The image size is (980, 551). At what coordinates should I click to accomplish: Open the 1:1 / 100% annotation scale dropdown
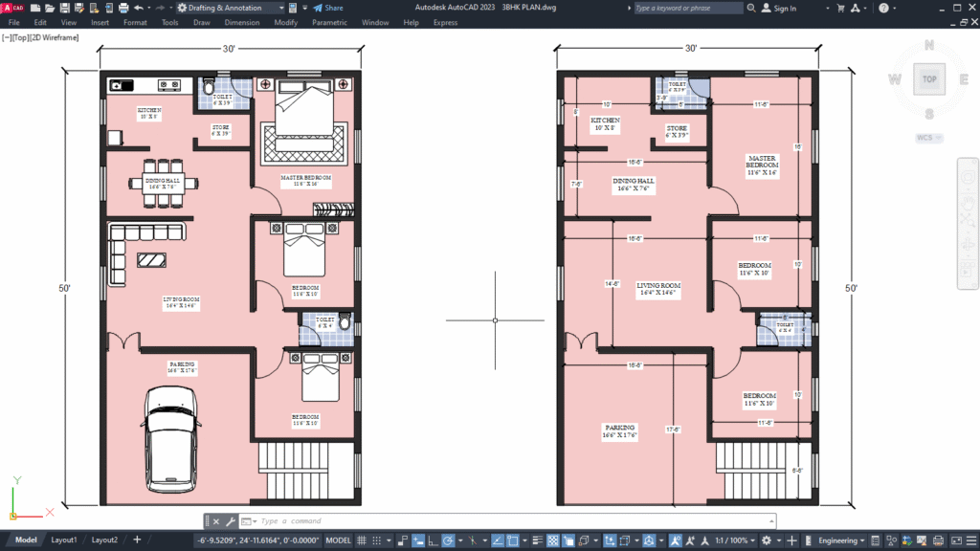pos(736,540)
